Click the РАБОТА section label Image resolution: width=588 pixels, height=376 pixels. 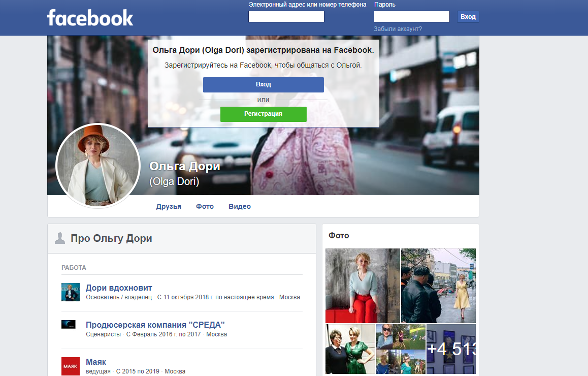pos(74,268)
